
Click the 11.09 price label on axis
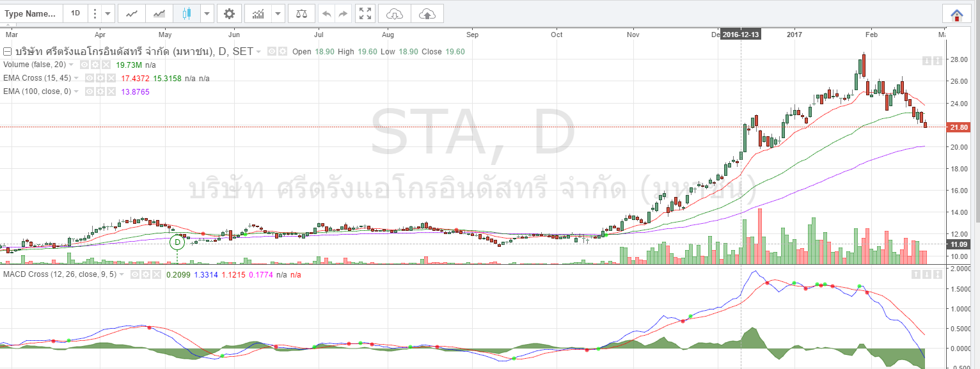pos(958,244)
